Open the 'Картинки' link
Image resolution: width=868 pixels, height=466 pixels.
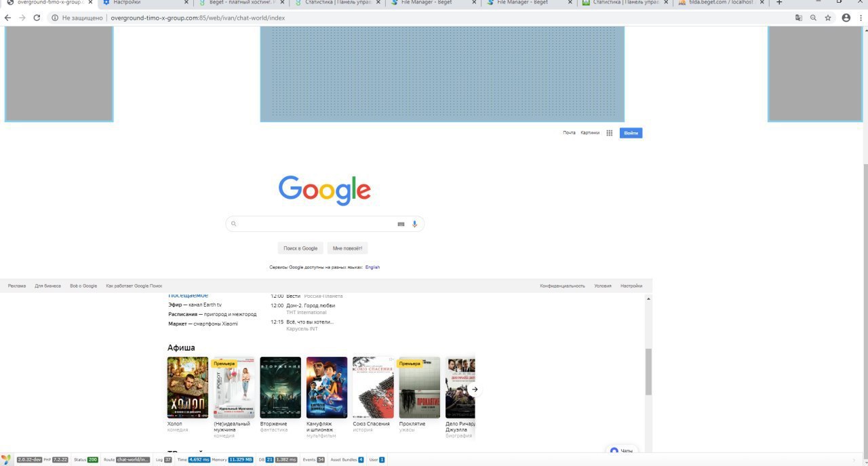tap(590, 133)
